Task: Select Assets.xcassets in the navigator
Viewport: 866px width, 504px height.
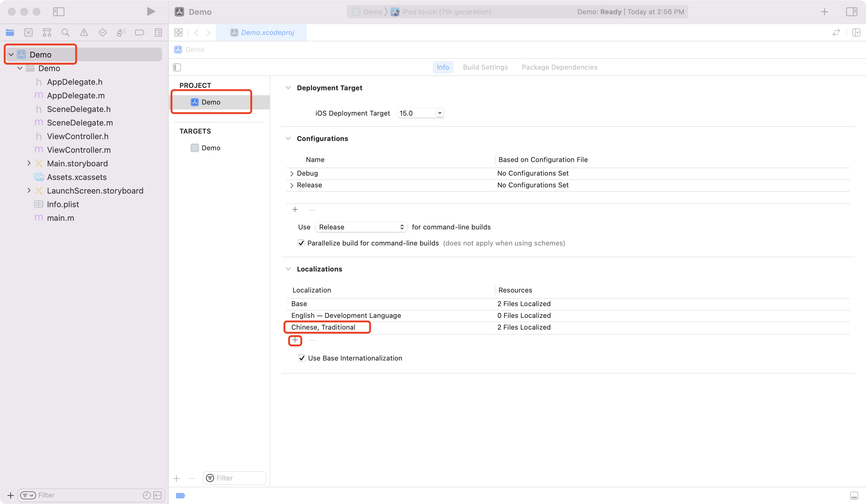Action: click(77, 177)
